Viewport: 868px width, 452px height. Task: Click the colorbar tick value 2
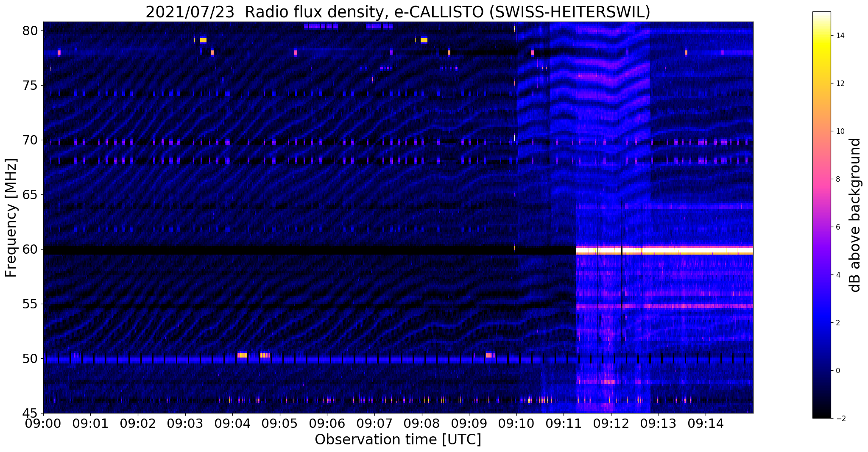pyautogui.click(x=837, y=323)
